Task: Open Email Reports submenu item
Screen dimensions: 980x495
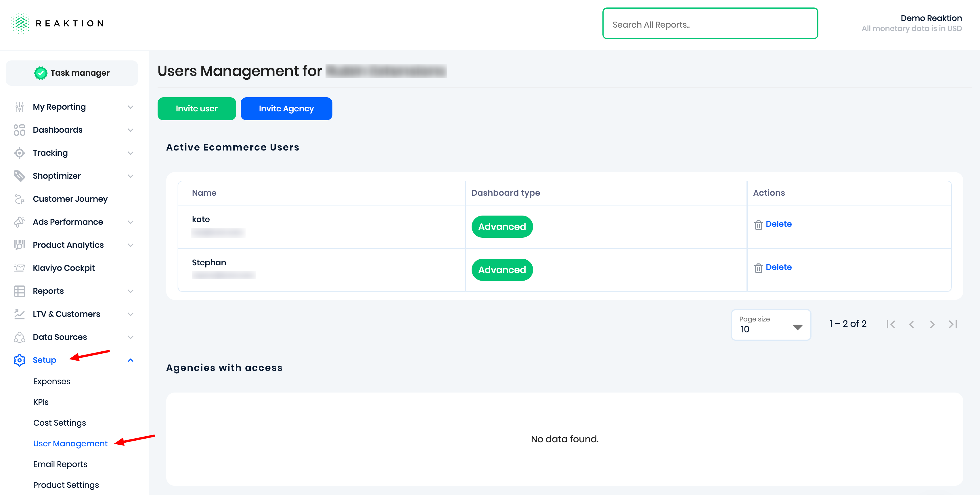Action: point(60,464)
